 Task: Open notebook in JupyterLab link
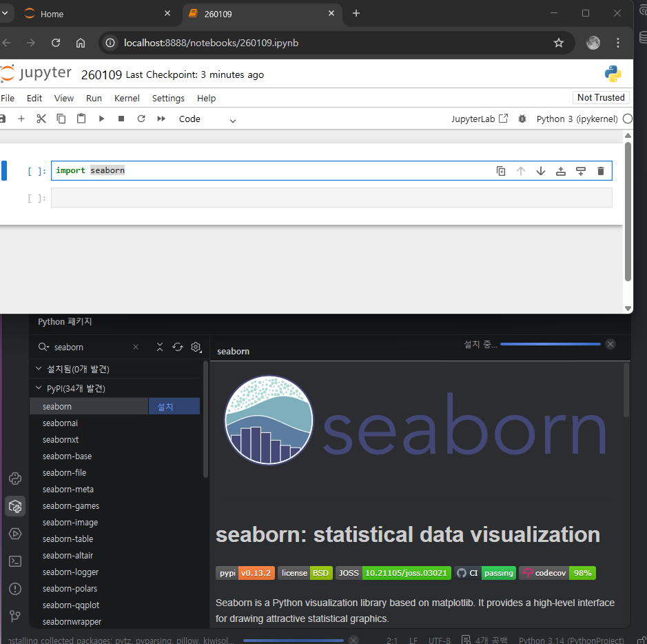(480, 119)
